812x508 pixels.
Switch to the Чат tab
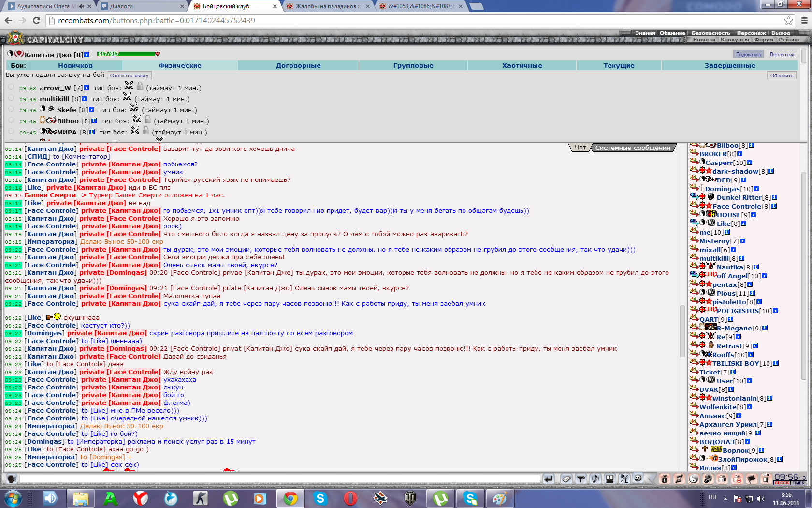click(x=580, y=148)
